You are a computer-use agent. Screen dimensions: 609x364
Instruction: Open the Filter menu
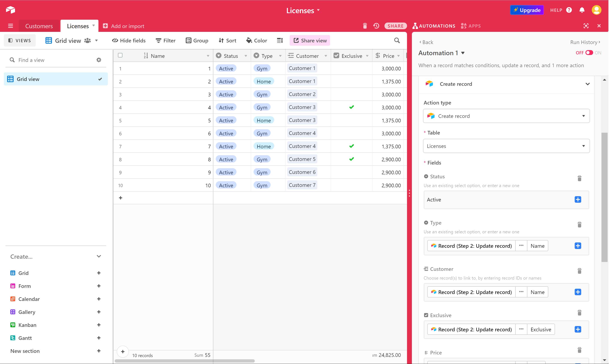(166, 40)
